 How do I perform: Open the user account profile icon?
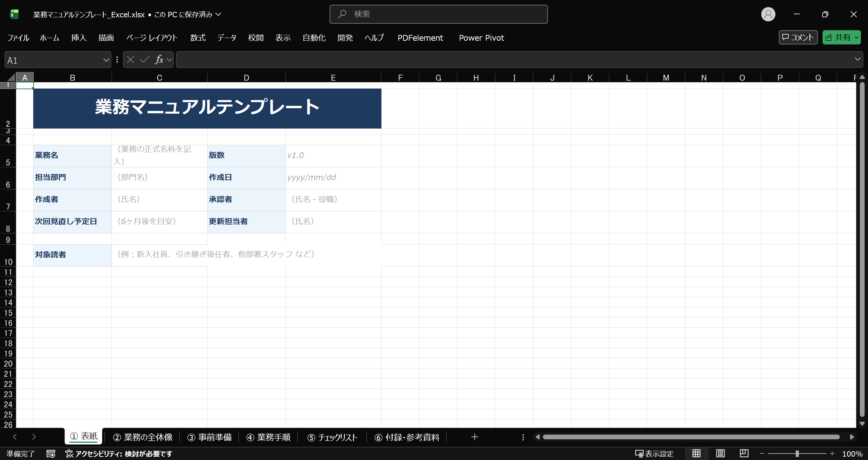[x=768, y=14]
